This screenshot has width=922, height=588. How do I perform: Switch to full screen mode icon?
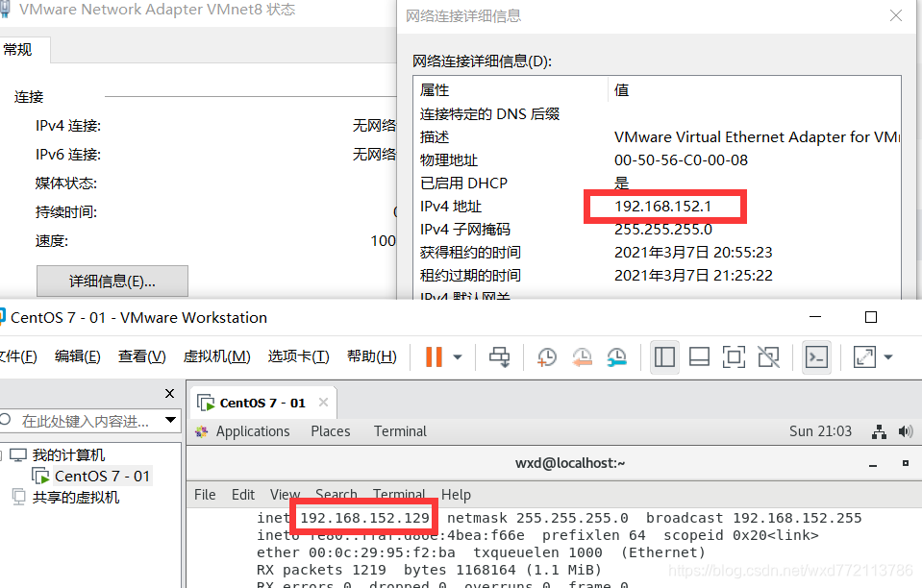click(x=734, y=356)
